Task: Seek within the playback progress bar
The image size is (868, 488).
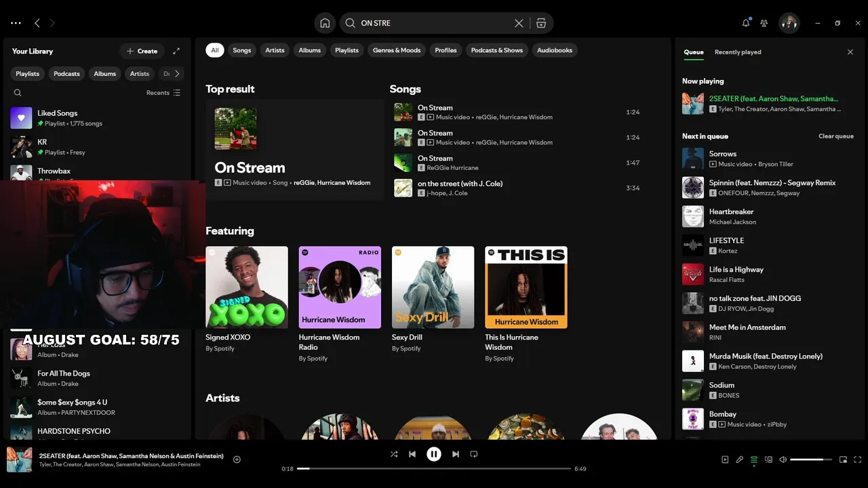Action: (x=434, y=468)
